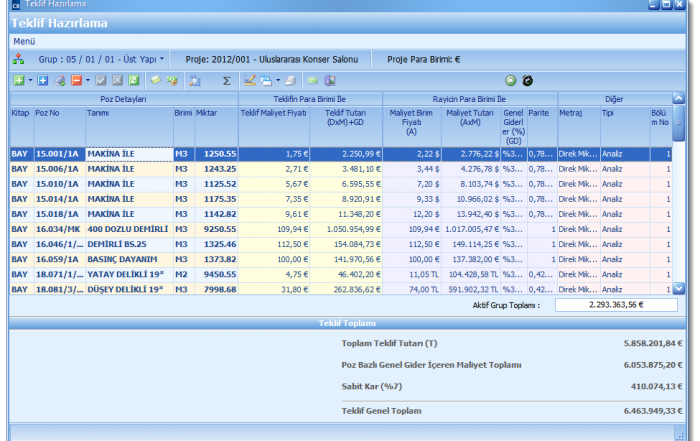This screenshot has height=441, width=700.
Task: Click the Aktif Grup Toplamı value field
Action: 614,305
